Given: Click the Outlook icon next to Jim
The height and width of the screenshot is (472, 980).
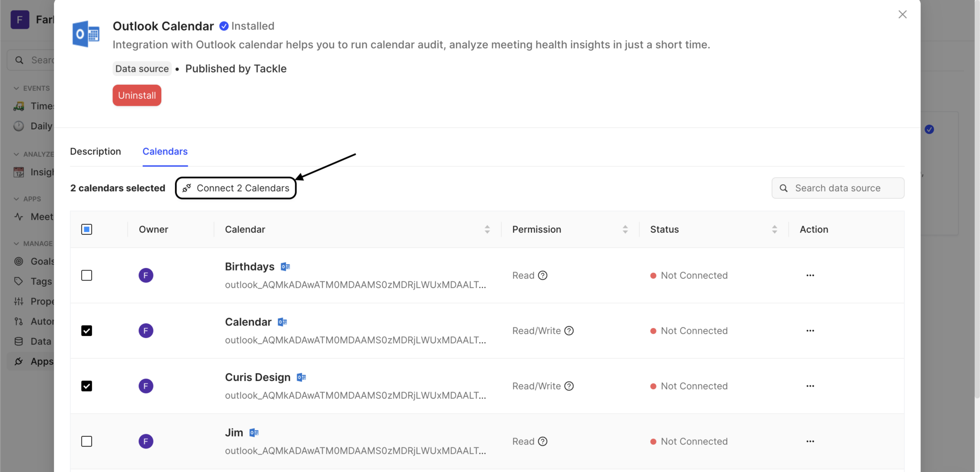Looking at the screenshot, I should pos(254,433).
